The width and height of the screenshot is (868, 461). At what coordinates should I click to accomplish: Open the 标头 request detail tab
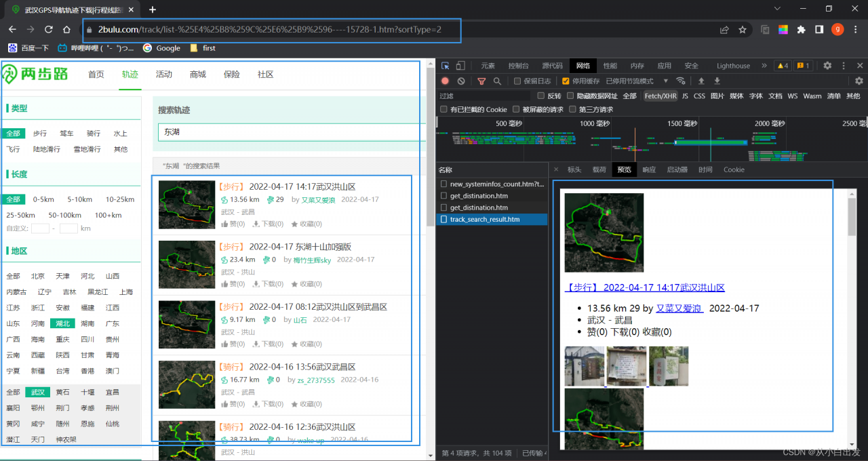pos(574,169)
